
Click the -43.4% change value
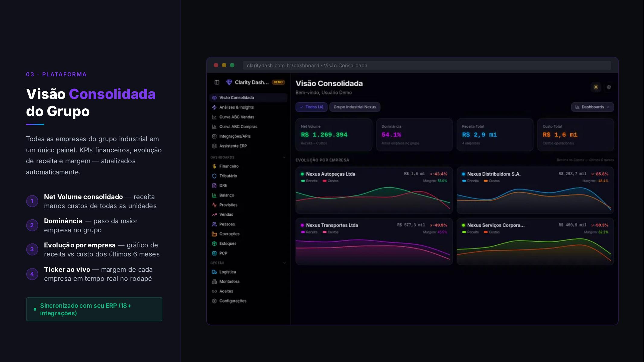coord(438,174)
